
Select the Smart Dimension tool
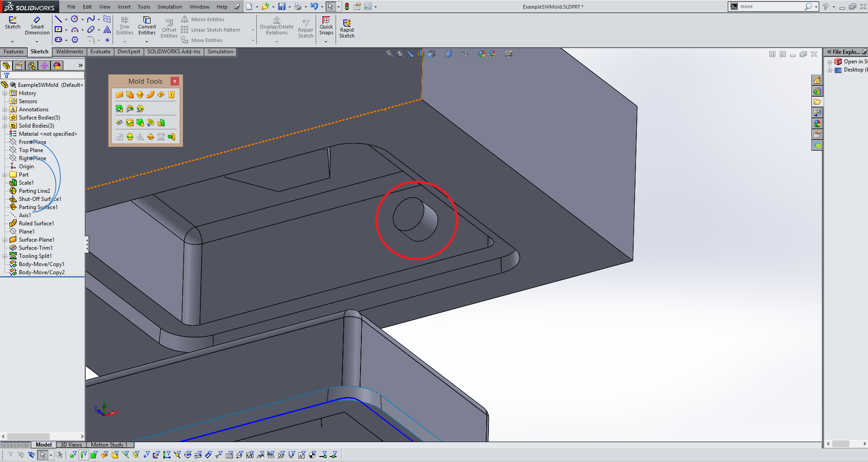click(x=37, y=26)
